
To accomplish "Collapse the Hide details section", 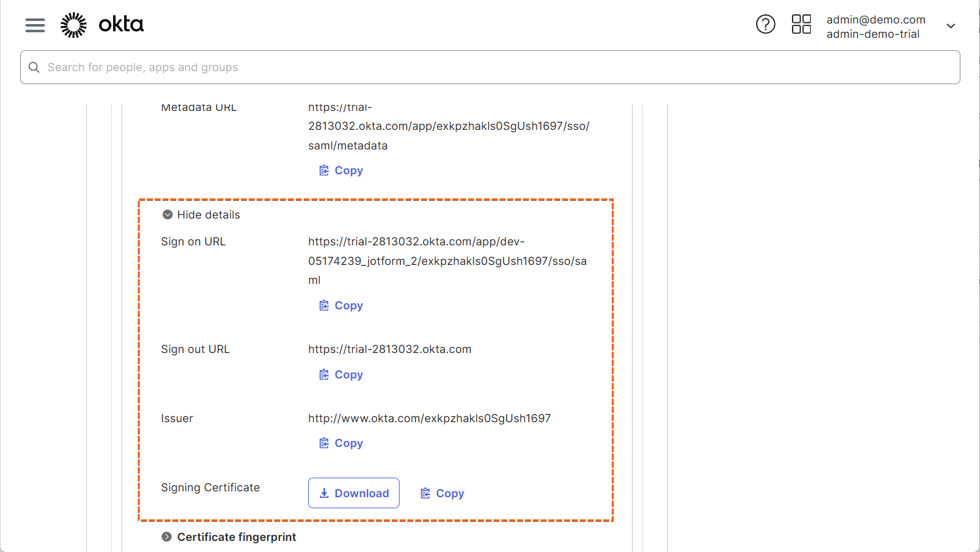I will [x=201, y=215].
